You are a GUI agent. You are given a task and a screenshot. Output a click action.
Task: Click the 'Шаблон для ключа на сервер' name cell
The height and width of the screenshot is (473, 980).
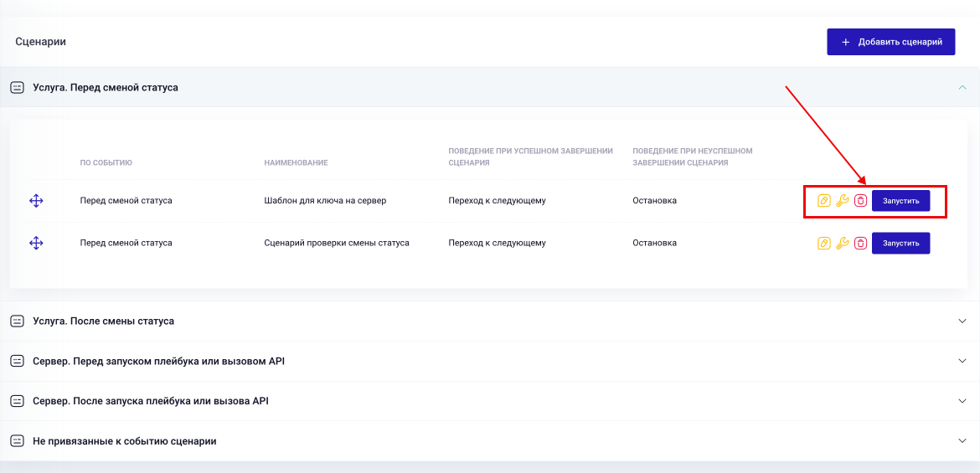click(325, 201)
